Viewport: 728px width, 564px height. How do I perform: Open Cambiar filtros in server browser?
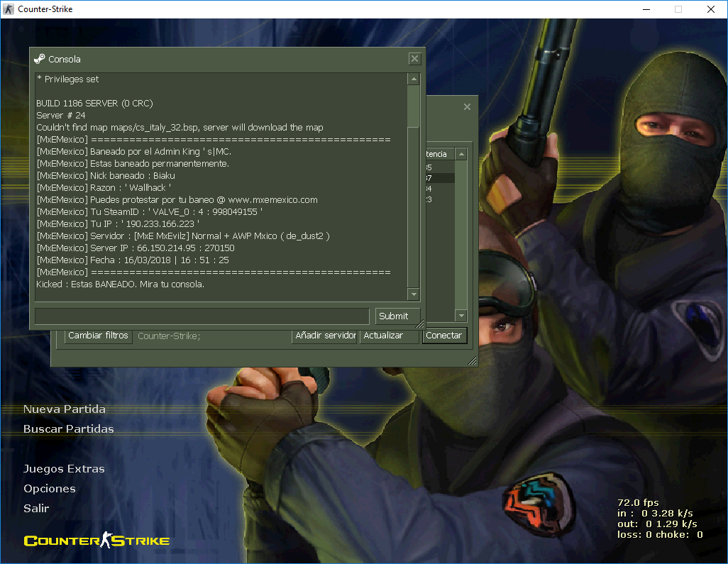98,336
